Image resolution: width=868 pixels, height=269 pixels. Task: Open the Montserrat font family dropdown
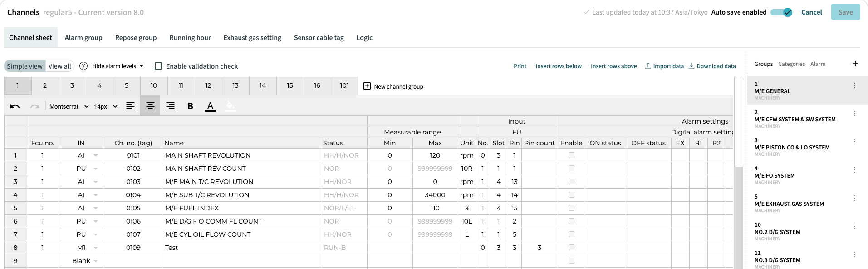point(69,106)
